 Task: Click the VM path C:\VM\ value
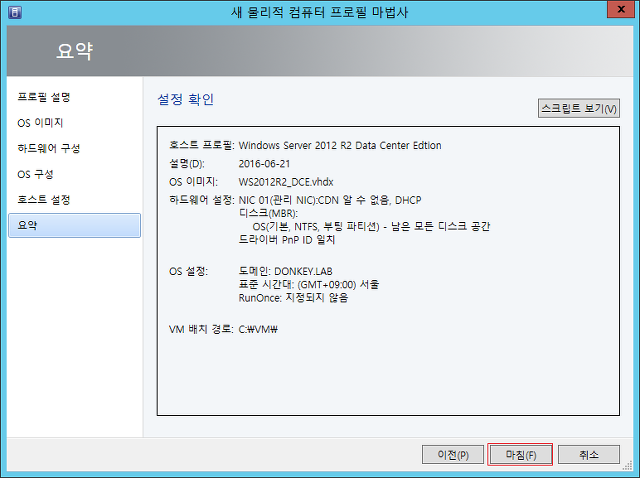pos(258,329)
